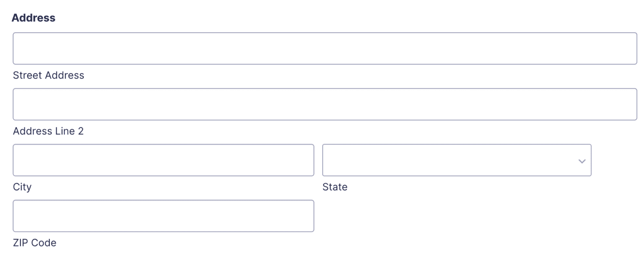Activate the postal ZIP text field

[x=163, y=216]
